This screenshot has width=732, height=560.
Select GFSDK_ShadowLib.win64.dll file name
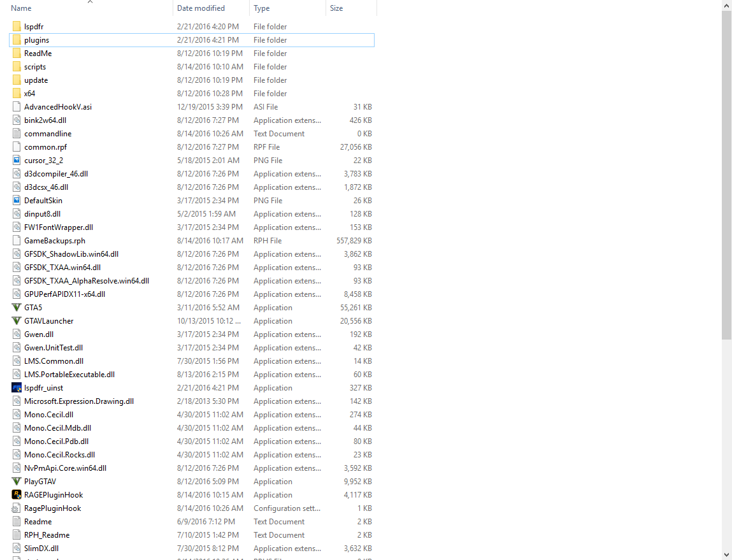coord(71,254)
